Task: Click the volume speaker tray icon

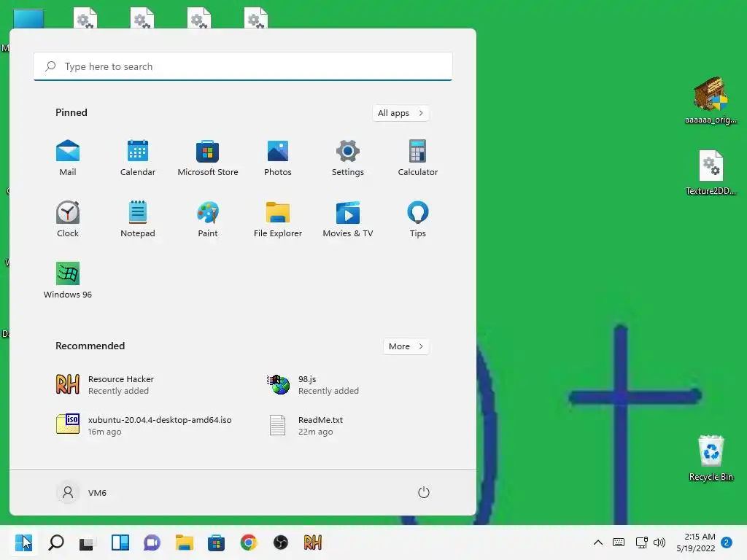Action: 659,542
